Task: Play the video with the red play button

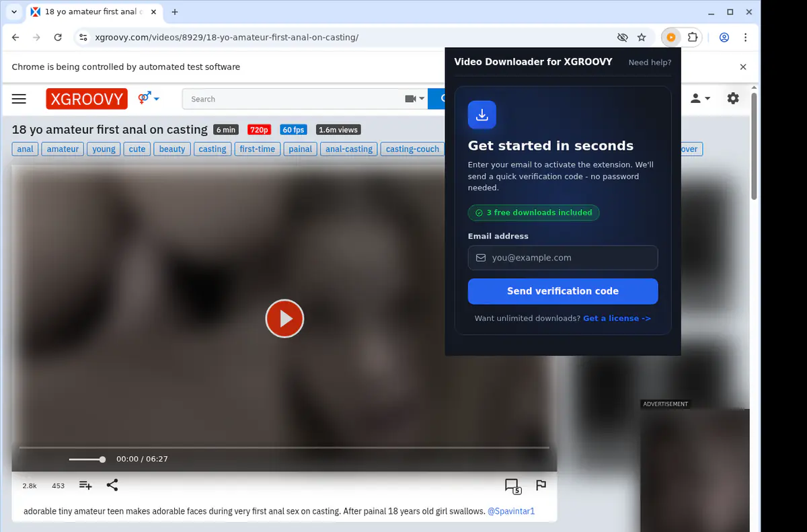Action: tap(284, 319)
